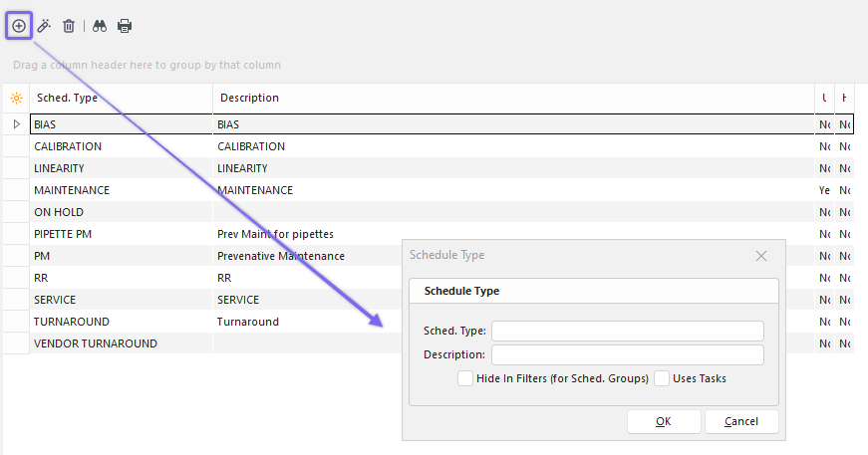Toggle the Uses Tasks checkbox
868x455 pixels.
pos(662,378)
